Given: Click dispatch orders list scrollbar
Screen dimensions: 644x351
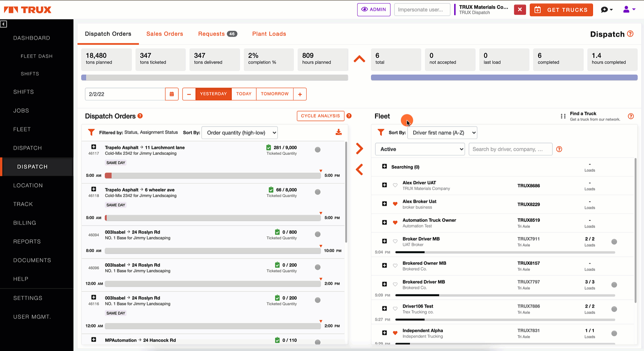Looking at the screenshot, I should coord(346,192).
